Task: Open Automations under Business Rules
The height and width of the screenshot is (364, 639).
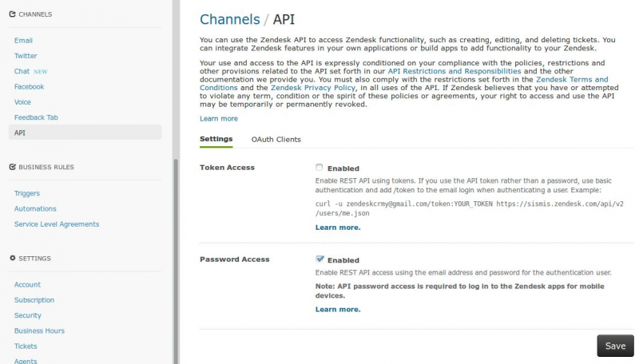Action: coord(35,208)
